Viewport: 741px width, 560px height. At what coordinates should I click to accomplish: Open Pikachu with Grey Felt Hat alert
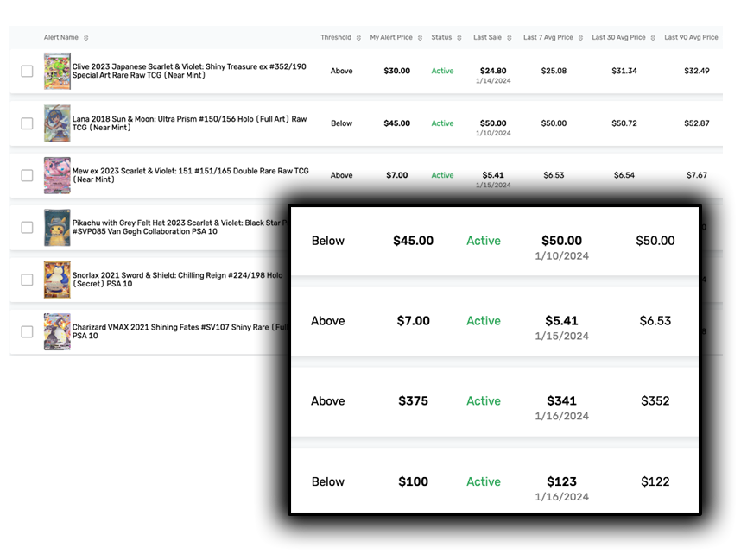tap(180, 227)
